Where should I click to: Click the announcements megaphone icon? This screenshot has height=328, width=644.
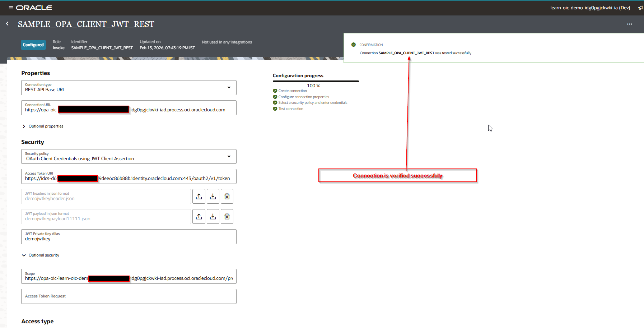(x=640, y=8)
